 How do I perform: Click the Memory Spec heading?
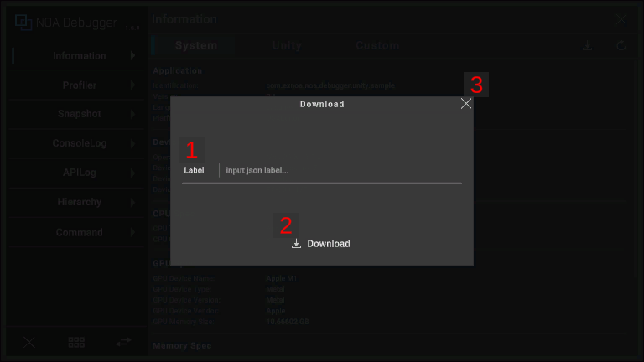pyautogui.click(x=182, y=345)
